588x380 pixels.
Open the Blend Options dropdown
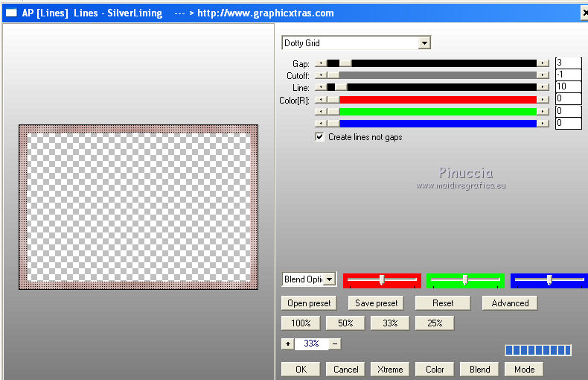click(x=329, y=279)
